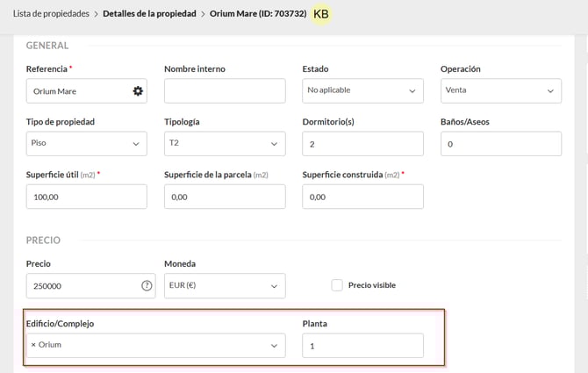
Task: Click Detalles de la propiedad breadcrumb
Action: (x=150, y=14)
